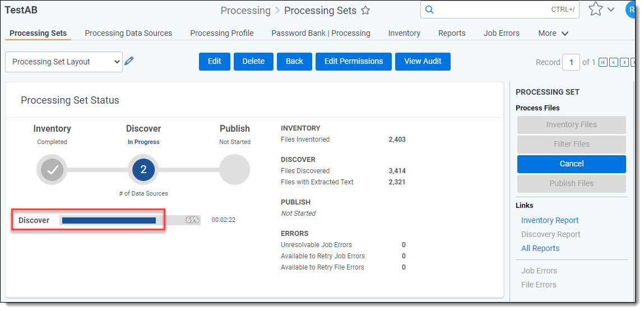Open the Inventory Report link
644x311 pixels.
tap(549, 220)
